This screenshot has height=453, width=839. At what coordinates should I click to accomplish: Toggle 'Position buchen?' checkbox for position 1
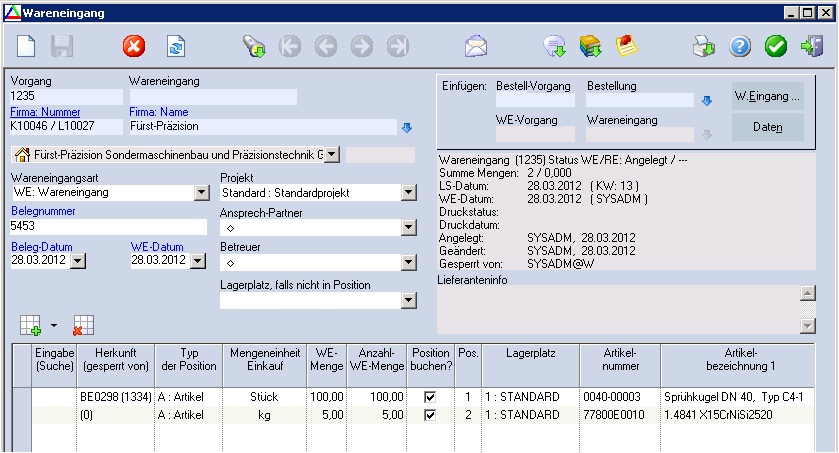point(430,397)
